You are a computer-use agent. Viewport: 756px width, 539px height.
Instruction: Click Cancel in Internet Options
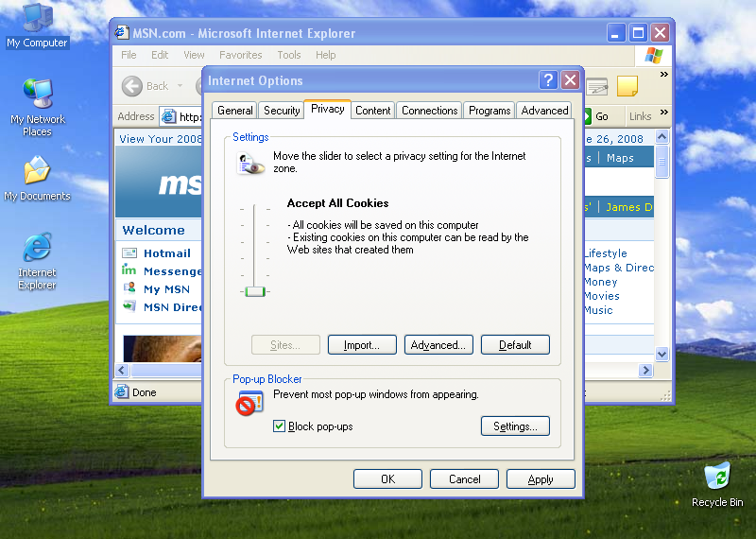pos(464,479)
